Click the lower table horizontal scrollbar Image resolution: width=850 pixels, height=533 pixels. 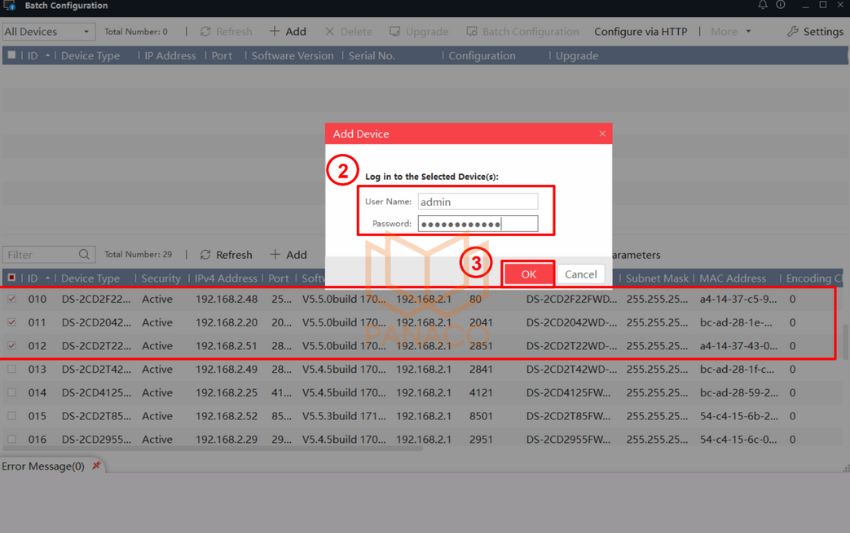211,448
